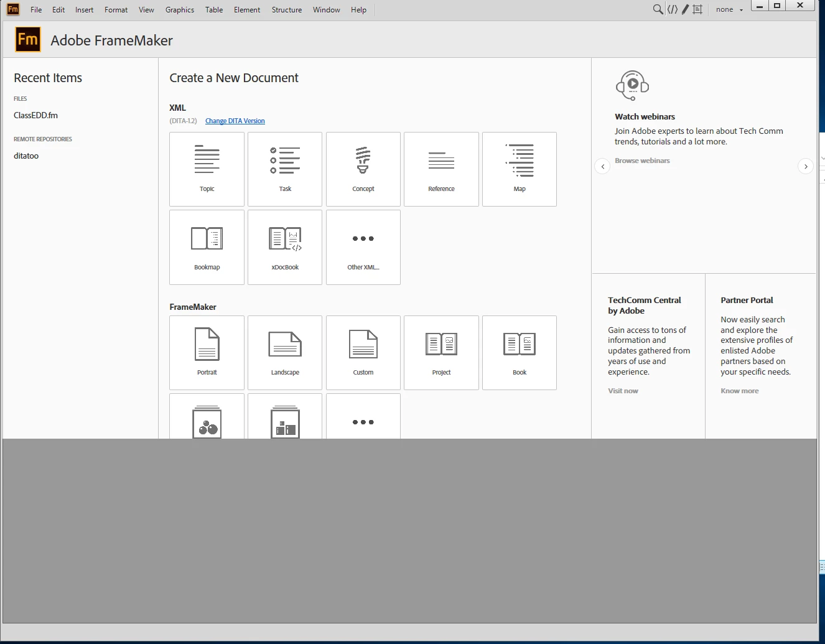This screenshot has height=644, width=825.
Task: Open the template tile with blocks icon
Action: click(x=285, y=416)
